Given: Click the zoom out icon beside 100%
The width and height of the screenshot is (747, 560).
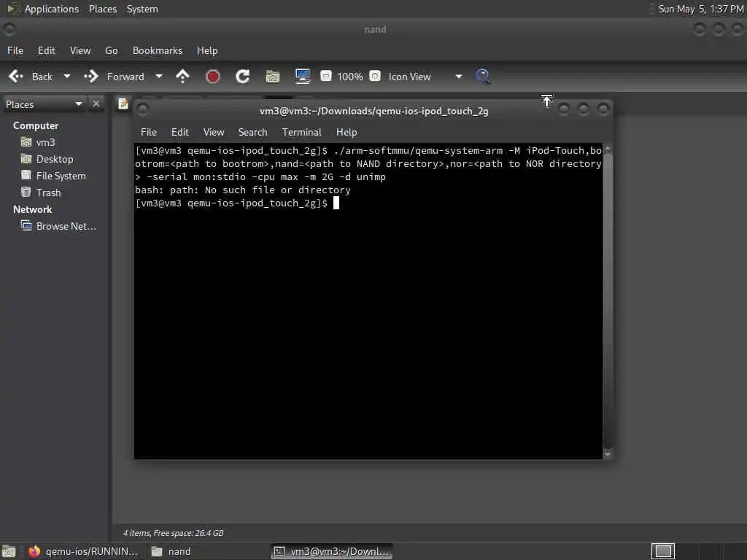Looking at the screenshot, I should click(x=326, y=76).
